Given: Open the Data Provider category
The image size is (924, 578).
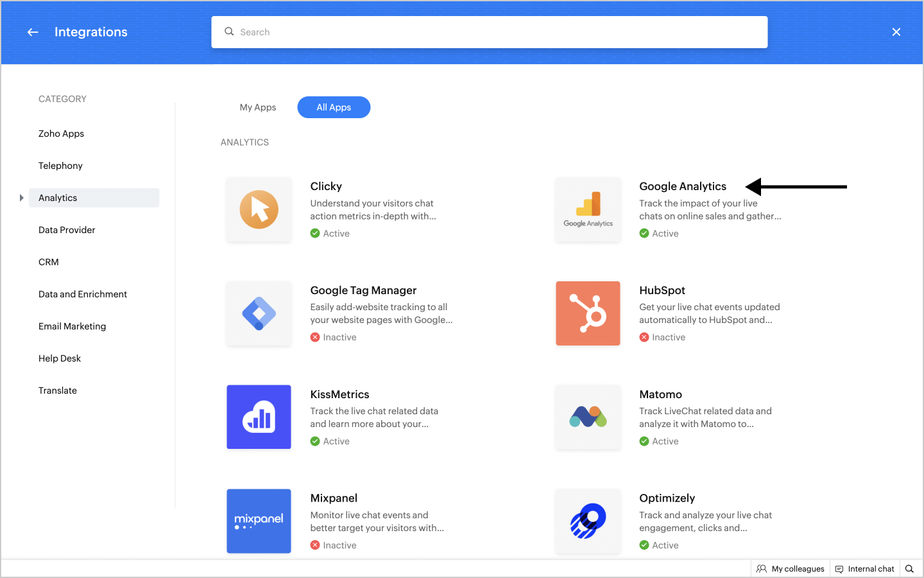Looking at the screenshot, I should click(67, 230).
